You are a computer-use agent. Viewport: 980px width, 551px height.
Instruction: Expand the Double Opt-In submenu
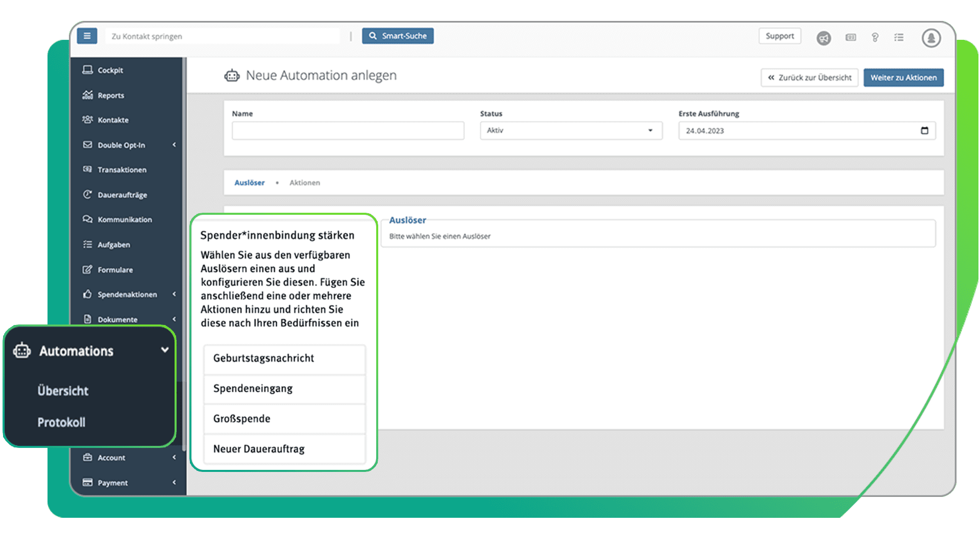[x=174, y=145]
